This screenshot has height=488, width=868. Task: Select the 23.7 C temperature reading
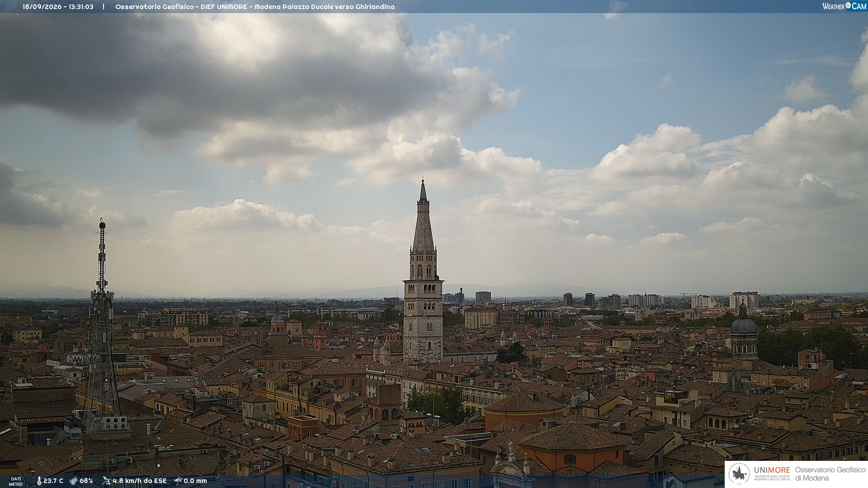click(x=53, y=481)
